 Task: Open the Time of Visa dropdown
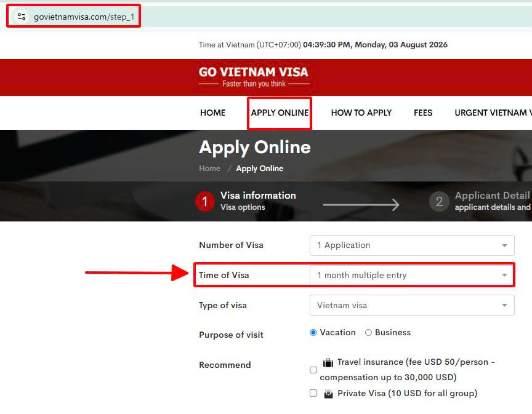412,275
